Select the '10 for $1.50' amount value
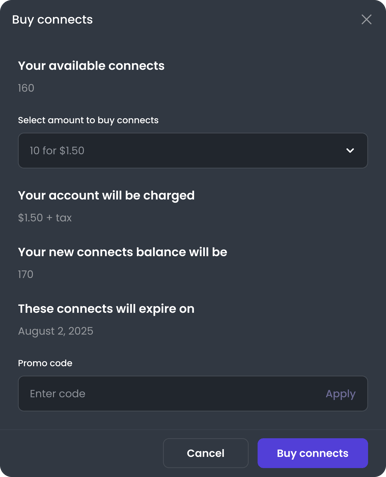Image resolution: width=386 pixels, height=477 pixels. point(57,151)
